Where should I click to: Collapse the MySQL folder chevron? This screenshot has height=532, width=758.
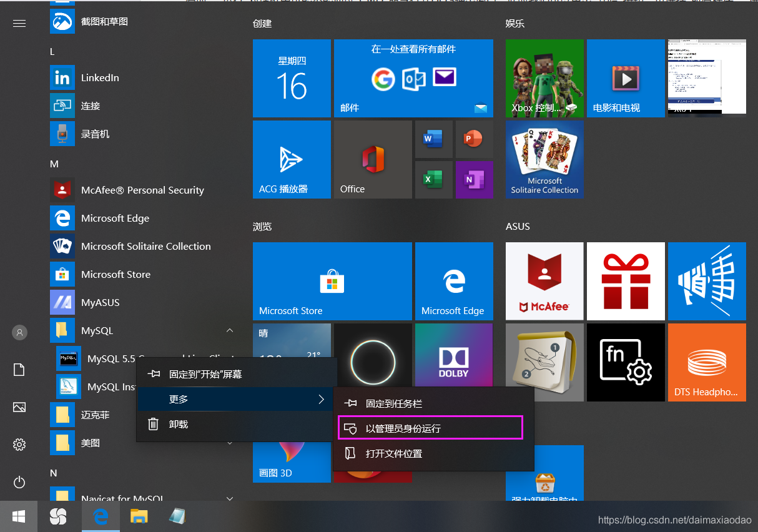click(230, 330)
